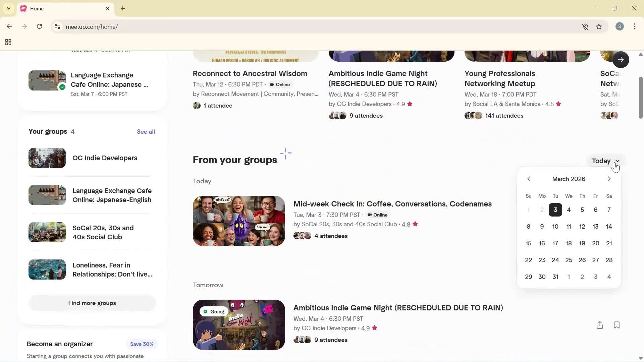This screenshot has height=362, width=644.
Task: Go to the previous month in the calendar
Action: tap(529, 179)
